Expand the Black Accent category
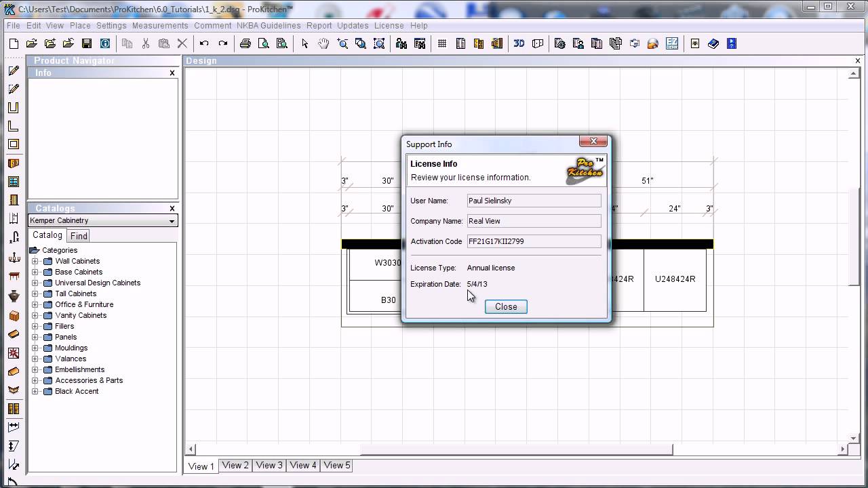868x488 pixels. click(x=35, y=391)
